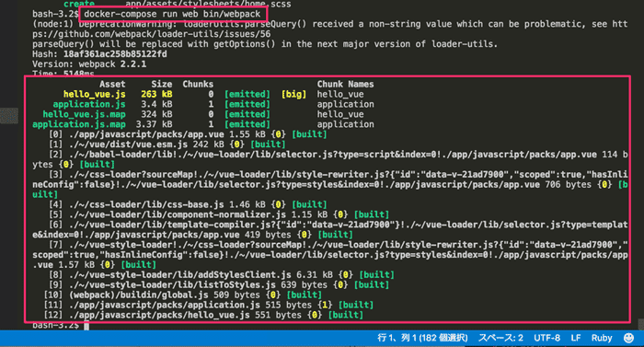Image resolution: width=644 pixels, height=347 pixels.
Task: Click the [8] addStylesClient.js module line
Action: 222,274
